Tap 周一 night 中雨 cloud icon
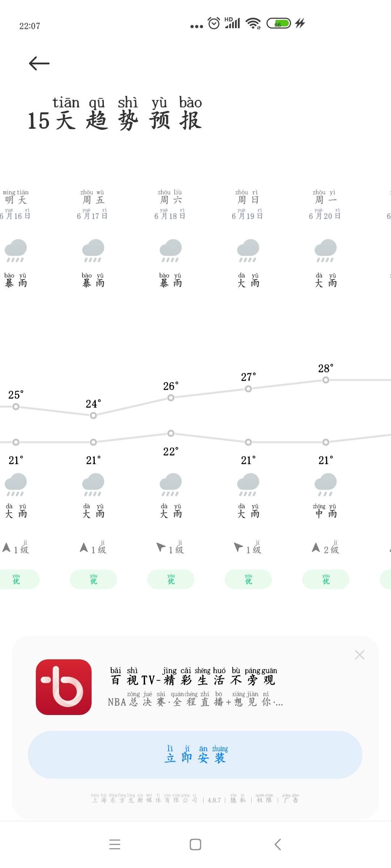This screenshot has height=868, width=391. tap(325, 484)
